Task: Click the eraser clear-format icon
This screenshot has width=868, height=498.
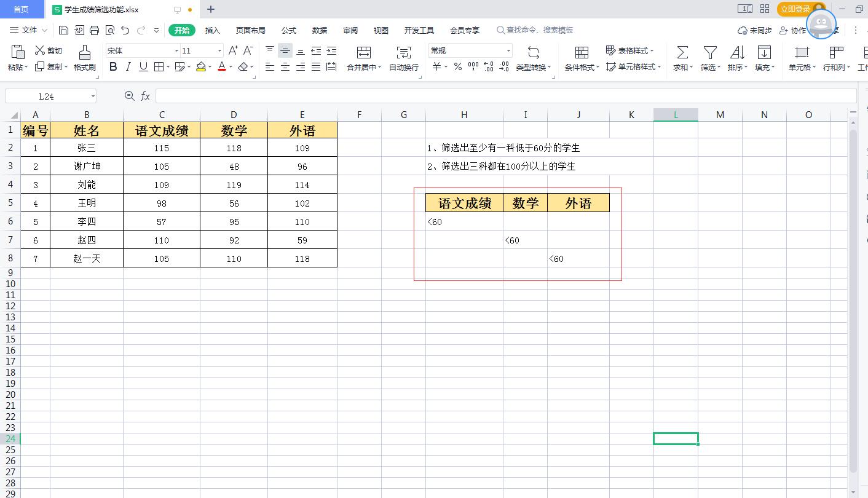Action: tap(243, 67)
